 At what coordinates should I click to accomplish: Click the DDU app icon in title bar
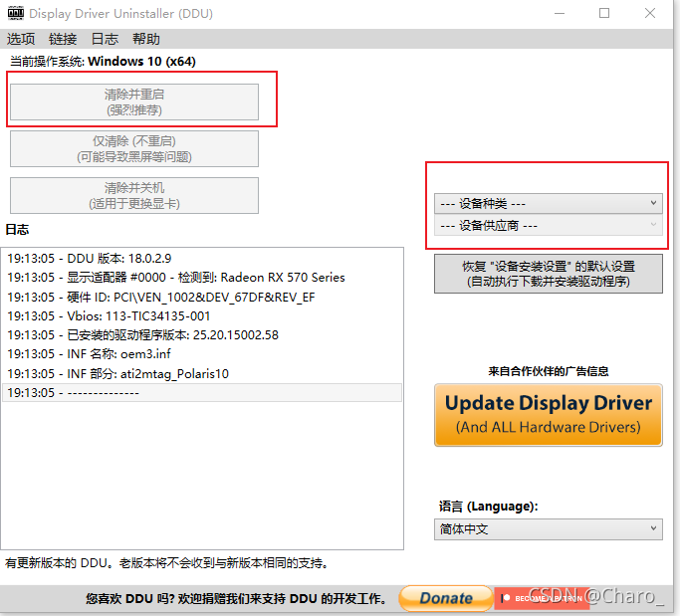16,14
